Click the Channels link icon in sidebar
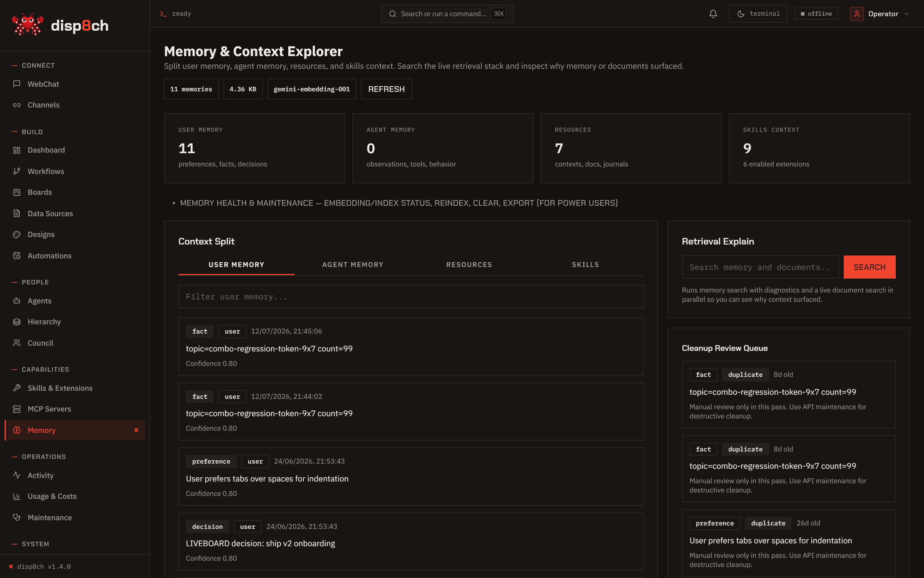The width and height of the screenshot is (924, 578). pyautogui.click(x=17, y=105)
